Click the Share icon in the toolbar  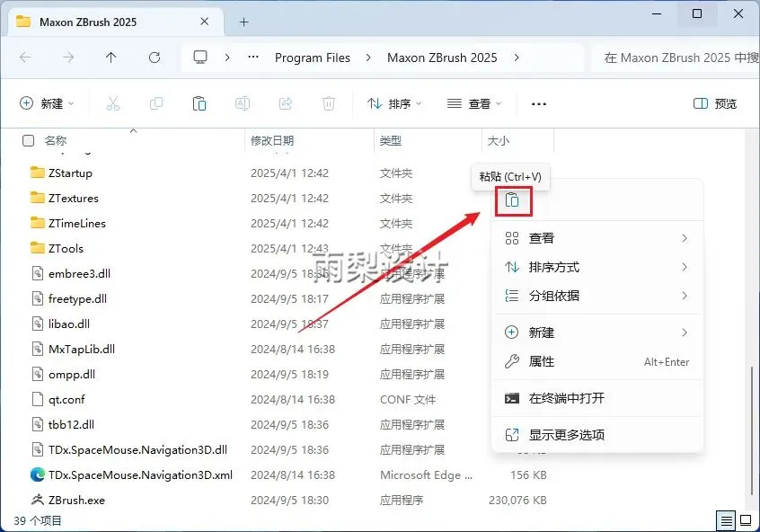click(x=286, y=103)
